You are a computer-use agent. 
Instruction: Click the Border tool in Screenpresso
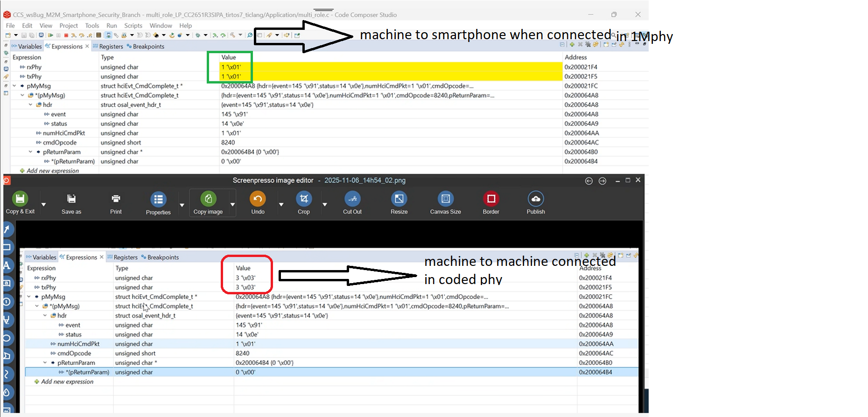pyautogui.click(x=491, y=203)
